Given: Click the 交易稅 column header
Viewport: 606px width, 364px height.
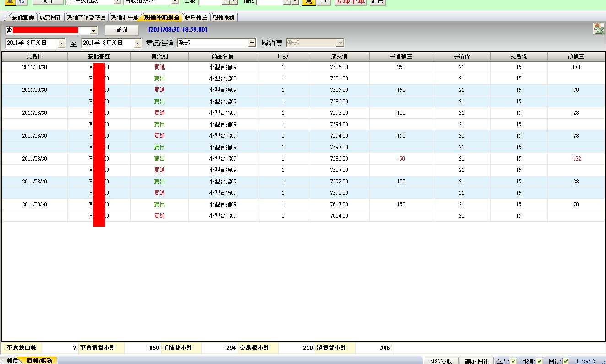Looking at the screenshot, I should coord(519,56).
